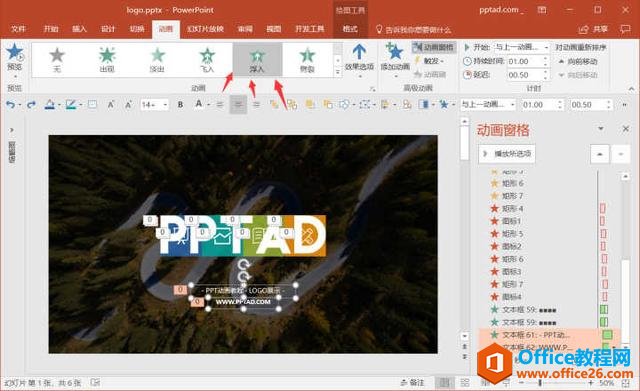This screenshot has height=391, width=640.
Task: Click the Redo icon in the quick toolbar
Action: tap(31, 105)
